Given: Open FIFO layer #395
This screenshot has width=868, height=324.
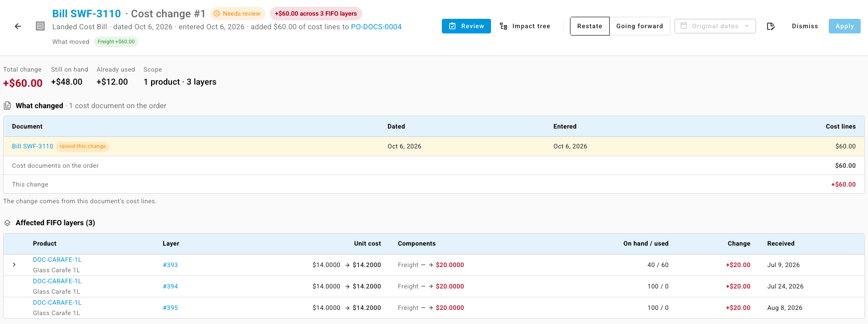Looking at the screenshot, I should (170, 308).
